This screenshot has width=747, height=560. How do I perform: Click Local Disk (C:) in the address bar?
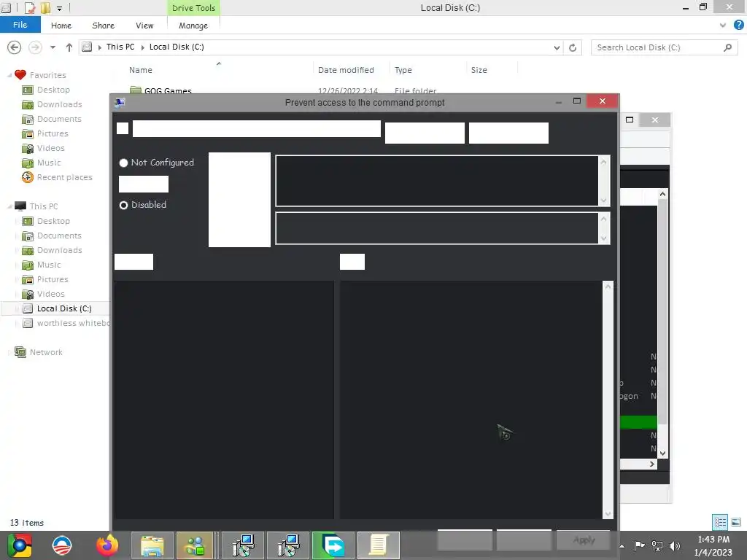[177, 47]
